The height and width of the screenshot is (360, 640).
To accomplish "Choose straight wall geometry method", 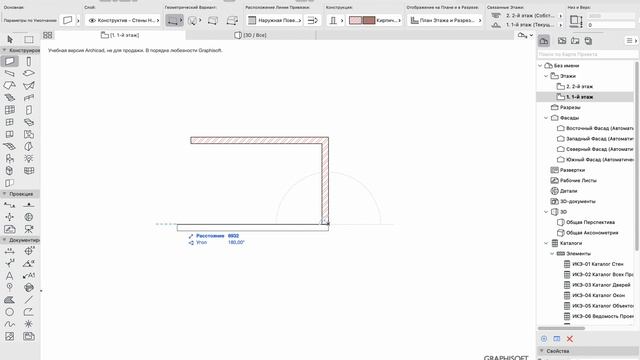I will [173, 20].
